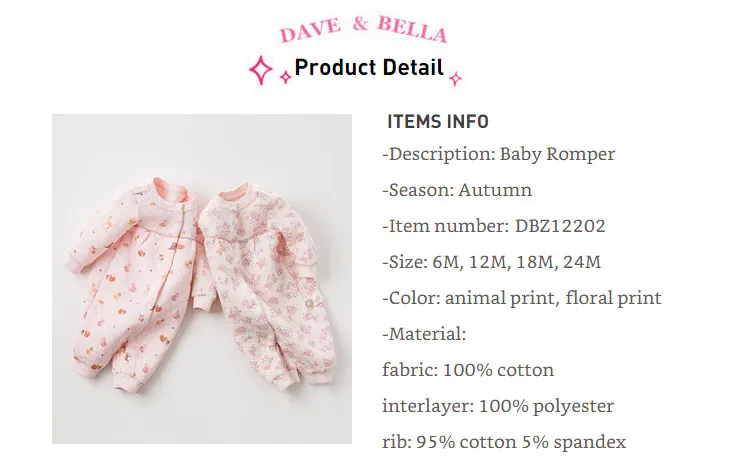Click the item number DBZ12202
This screenshot has height=474, width=750.
point(560,226)
